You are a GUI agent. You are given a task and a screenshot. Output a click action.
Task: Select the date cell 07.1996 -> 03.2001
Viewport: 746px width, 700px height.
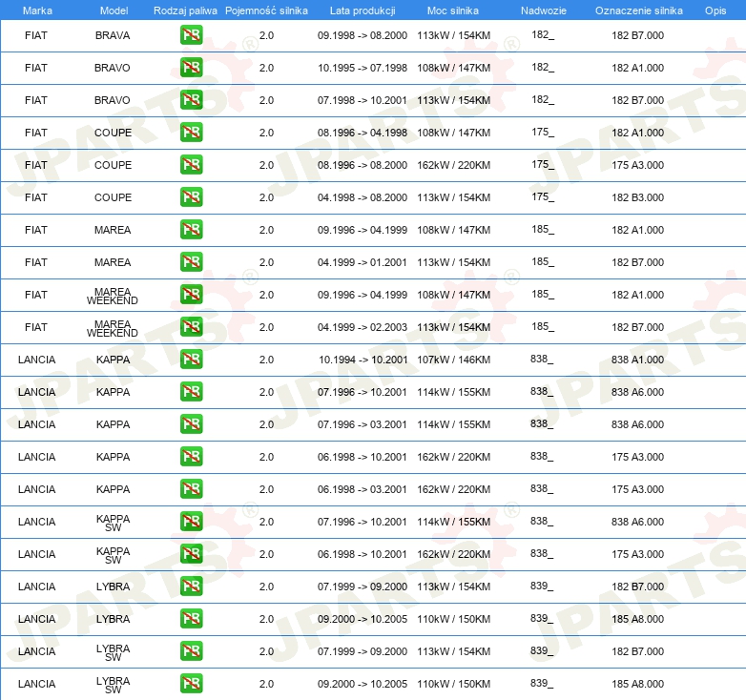pos(363,424)
